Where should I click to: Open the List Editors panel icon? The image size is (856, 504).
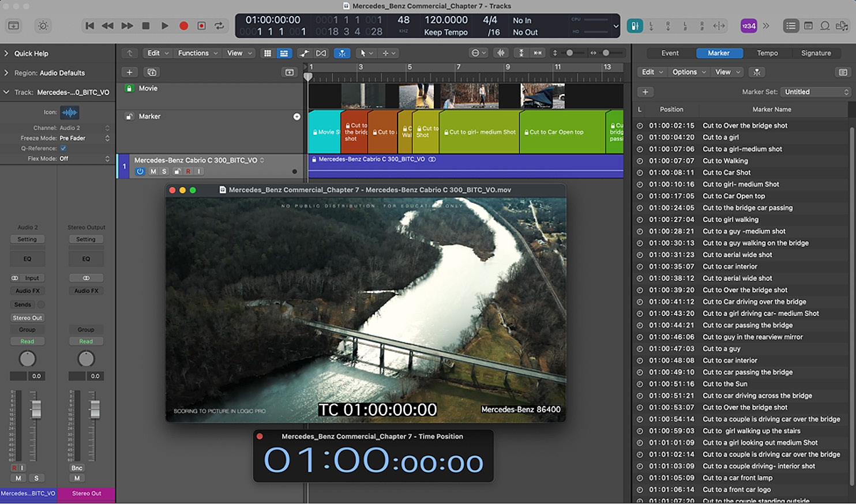point(791,25)
